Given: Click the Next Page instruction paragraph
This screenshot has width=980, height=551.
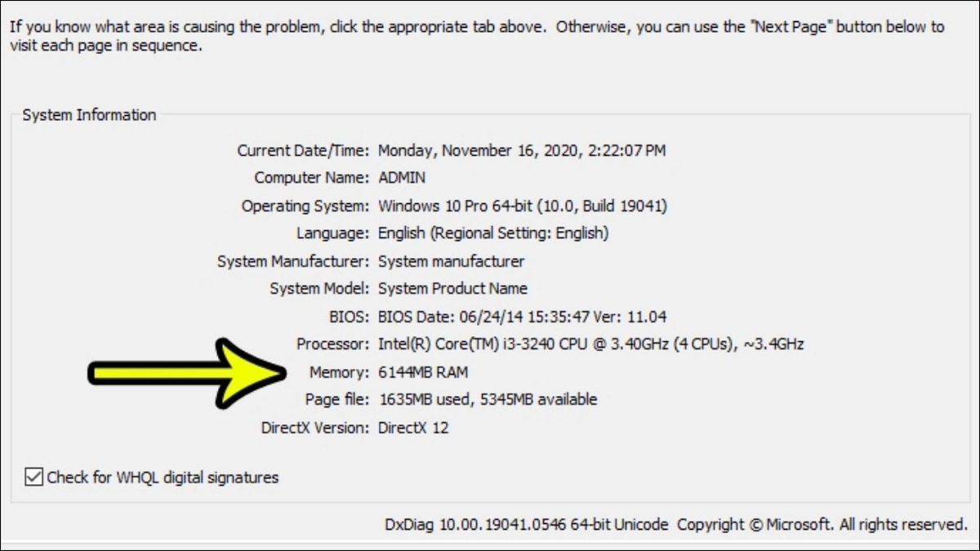Looking at the screenshot, I should point(477,36).
